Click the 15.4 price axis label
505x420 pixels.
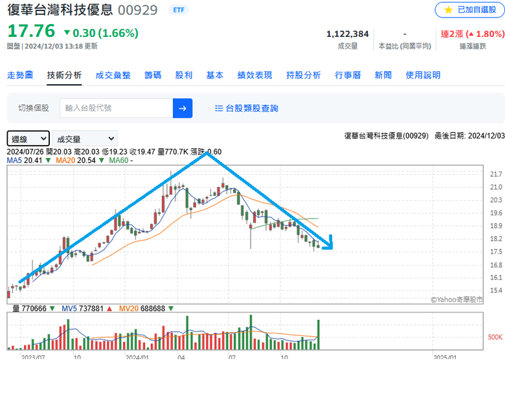pyautogui.click(x=496, y=291)
